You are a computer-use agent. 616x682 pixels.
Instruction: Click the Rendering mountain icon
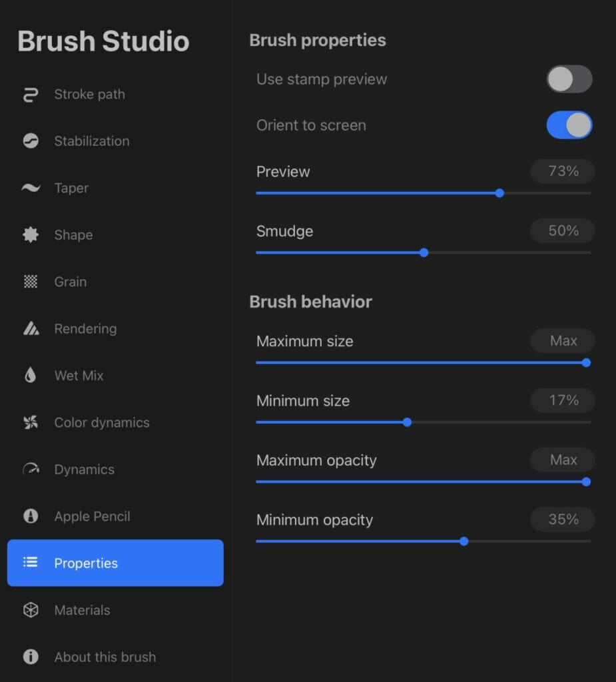click(x=31, y=328)
